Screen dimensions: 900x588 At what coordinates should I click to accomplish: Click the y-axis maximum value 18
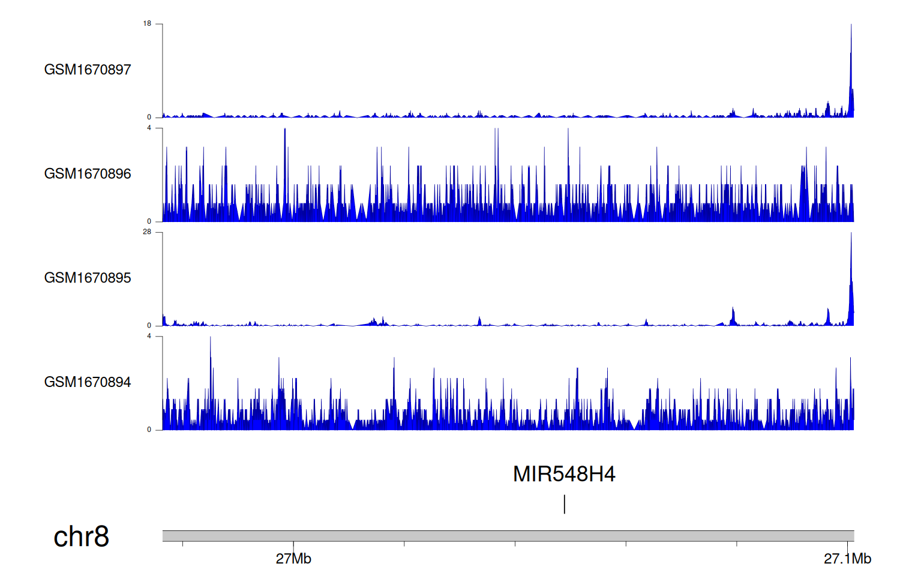click(x=147, y=24)
